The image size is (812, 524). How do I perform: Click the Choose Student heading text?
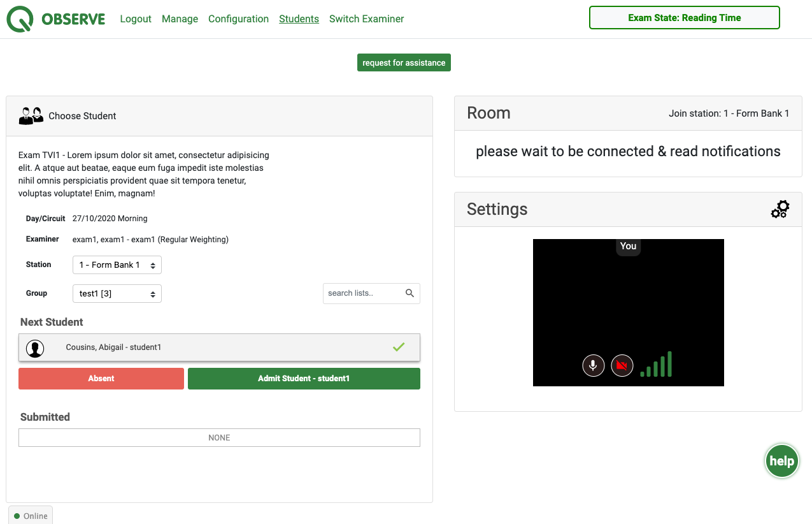pos(82,116)
